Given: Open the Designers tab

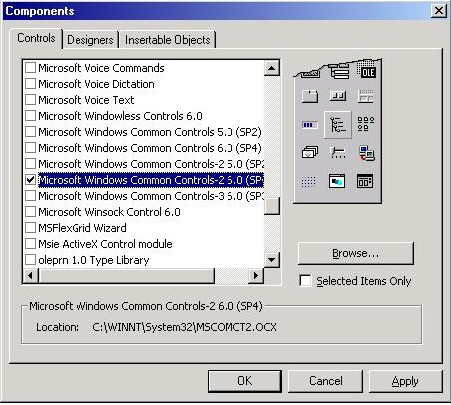Looking at the screenshot, I should (90, 40).
